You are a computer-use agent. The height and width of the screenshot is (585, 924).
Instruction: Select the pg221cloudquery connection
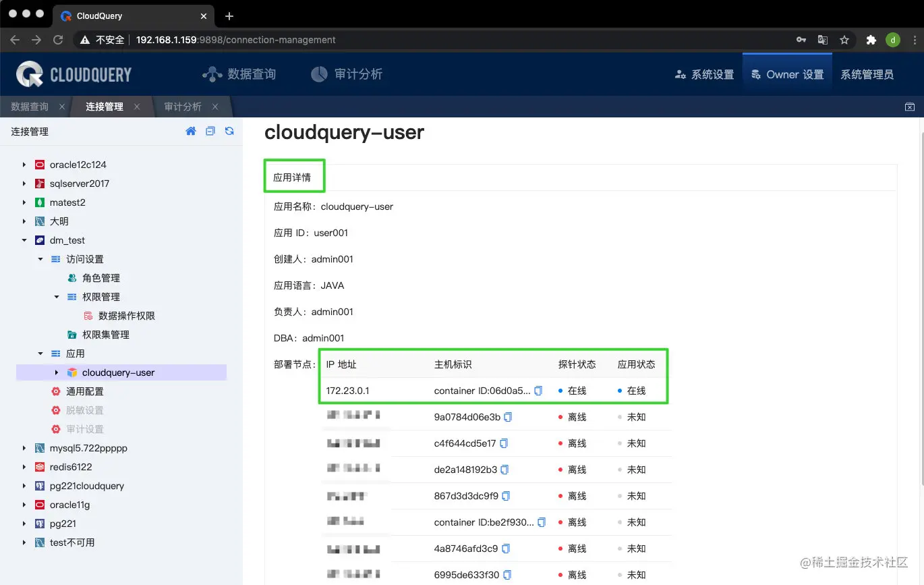coord(87,486)
